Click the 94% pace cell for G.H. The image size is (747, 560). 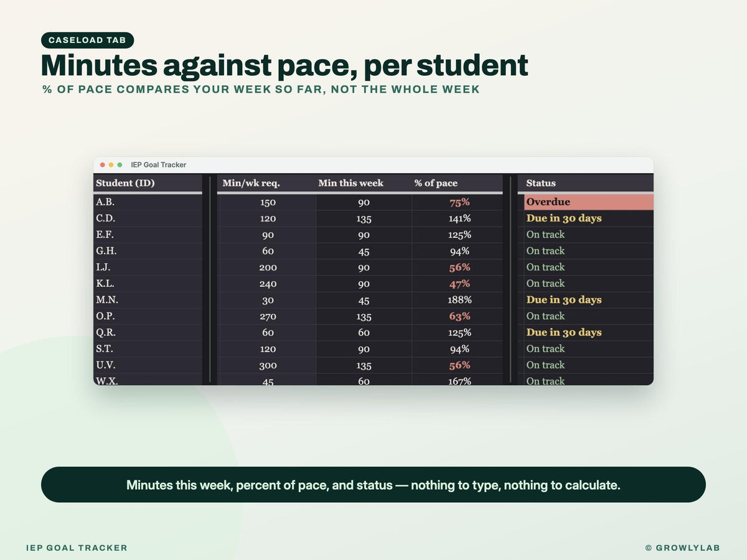coord(457,251)
